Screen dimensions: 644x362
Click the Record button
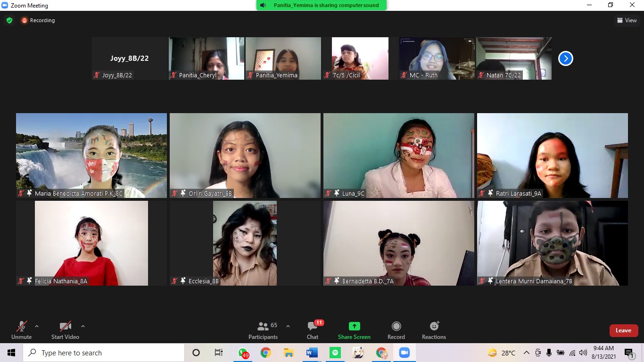coord(396,330)
